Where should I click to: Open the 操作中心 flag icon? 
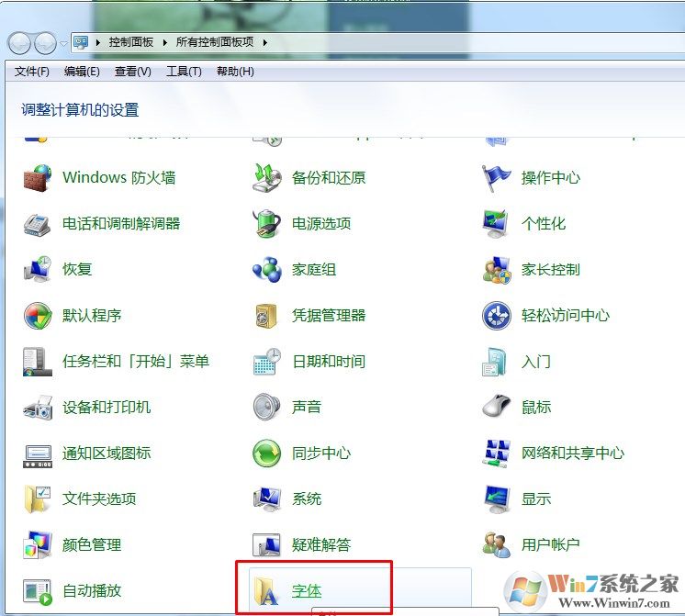[x=496, y=178]
